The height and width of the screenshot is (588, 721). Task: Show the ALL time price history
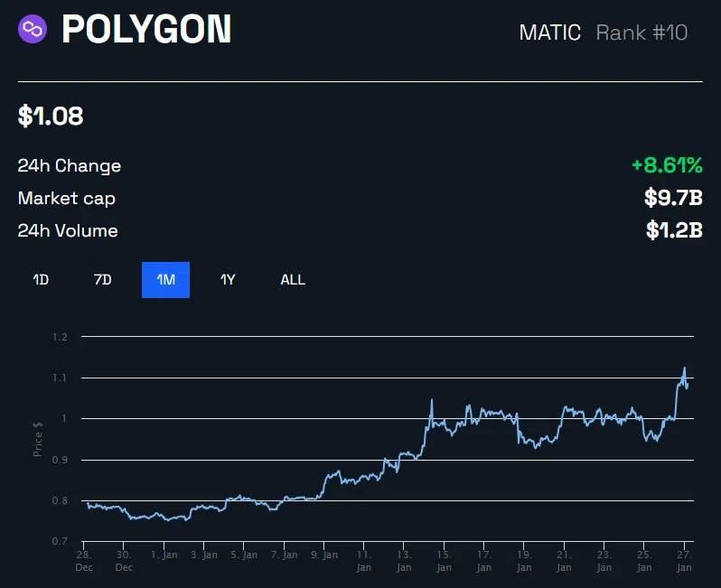pyautogui.click(x=293, y=279)
